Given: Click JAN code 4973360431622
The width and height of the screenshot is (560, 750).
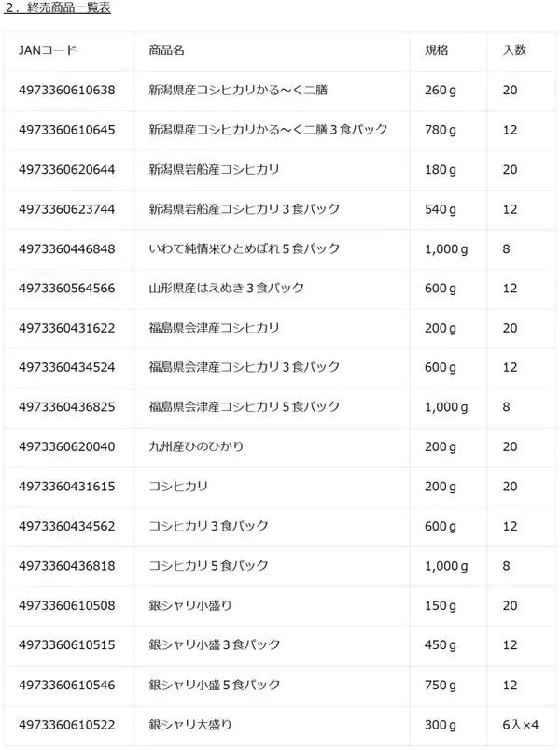Looking at the screenshot, I should tap(66, 328).
